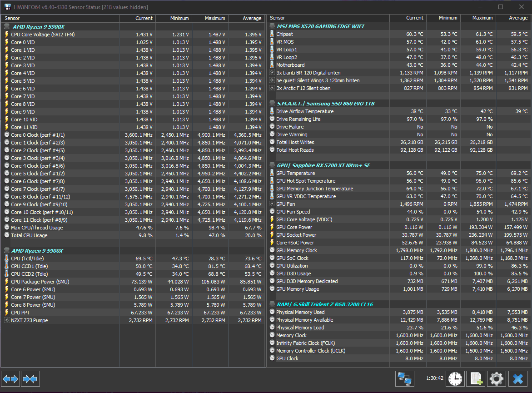Viewport: 532px width, 393px height.
Task: Select the Physical Memory Load row
Action: click(398, 328)
